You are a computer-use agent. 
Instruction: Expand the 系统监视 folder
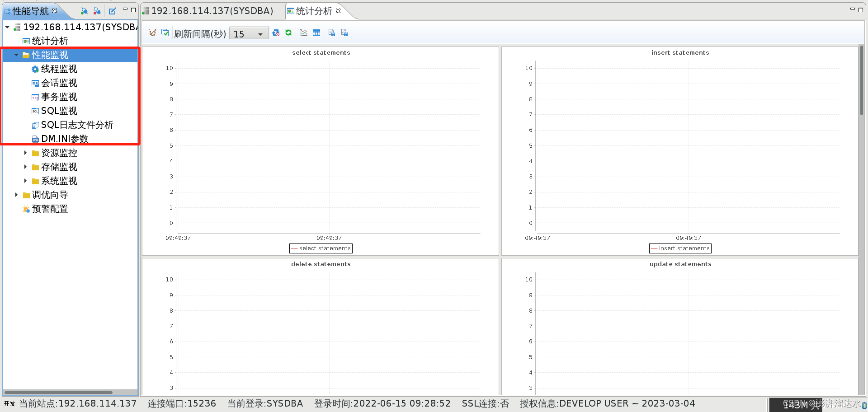tap(25, 181)
